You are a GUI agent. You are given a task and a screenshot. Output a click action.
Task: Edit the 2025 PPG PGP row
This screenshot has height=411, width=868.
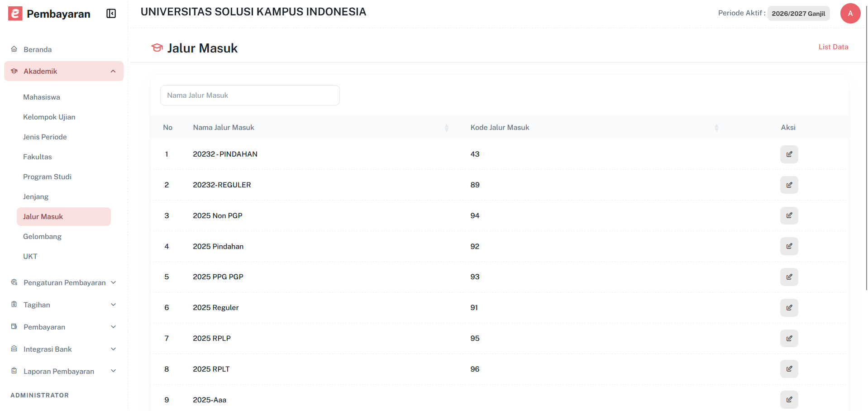click(x=789, y=277)
